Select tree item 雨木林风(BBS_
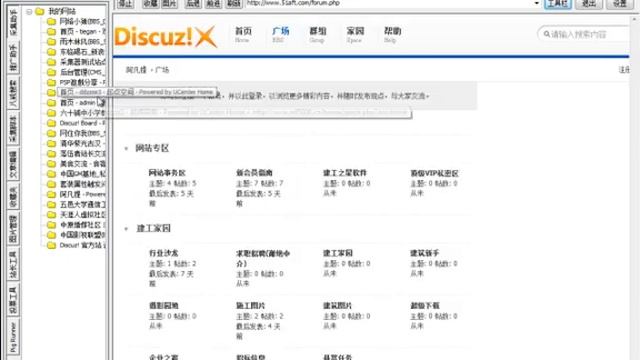 tap(83, 42)
